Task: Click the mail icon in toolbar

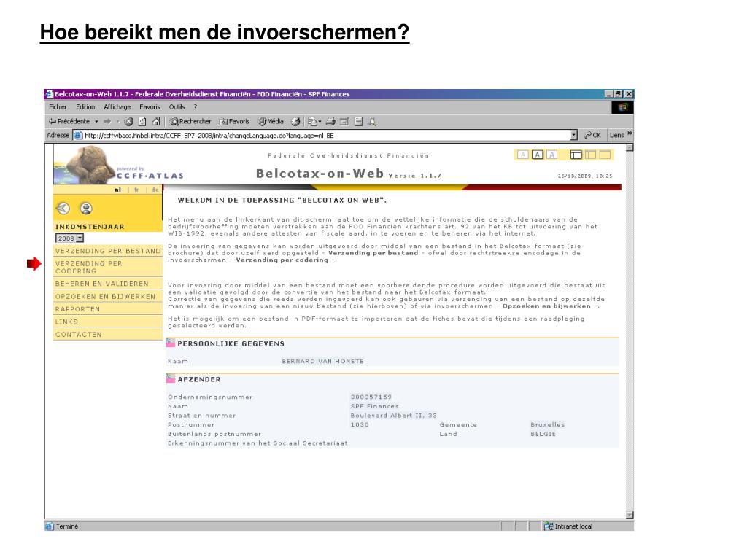Action: 314,122
